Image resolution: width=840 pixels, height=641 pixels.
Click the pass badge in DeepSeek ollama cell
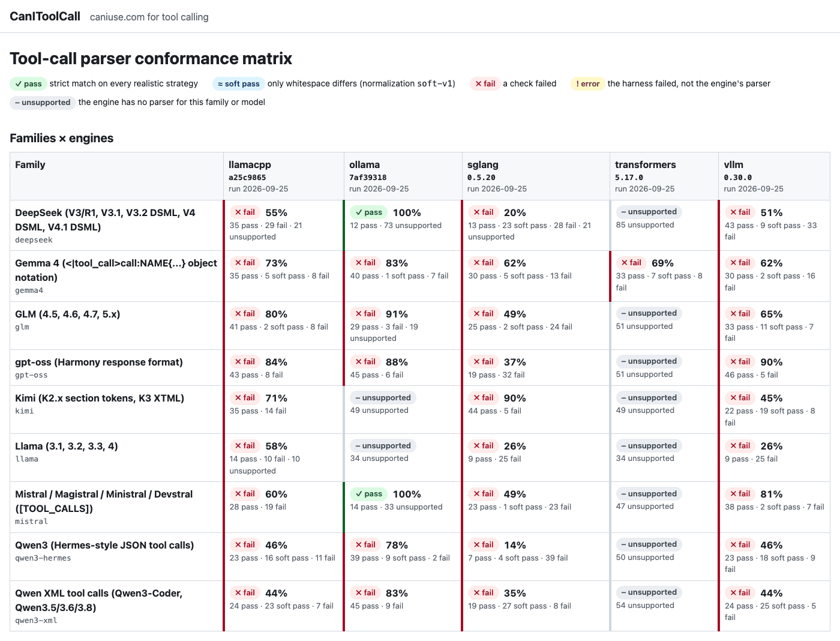point(368,212)
